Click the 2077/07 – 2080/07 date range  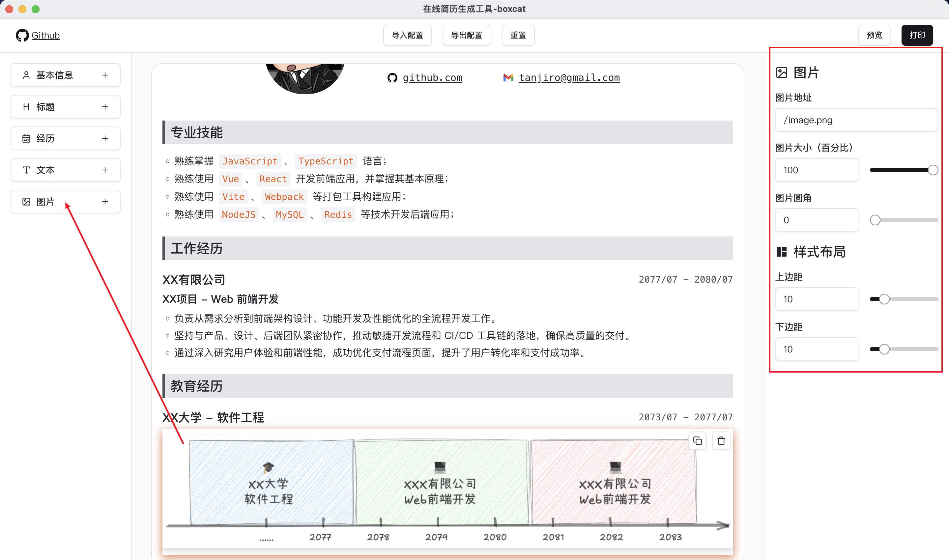(x=685, y=280)
